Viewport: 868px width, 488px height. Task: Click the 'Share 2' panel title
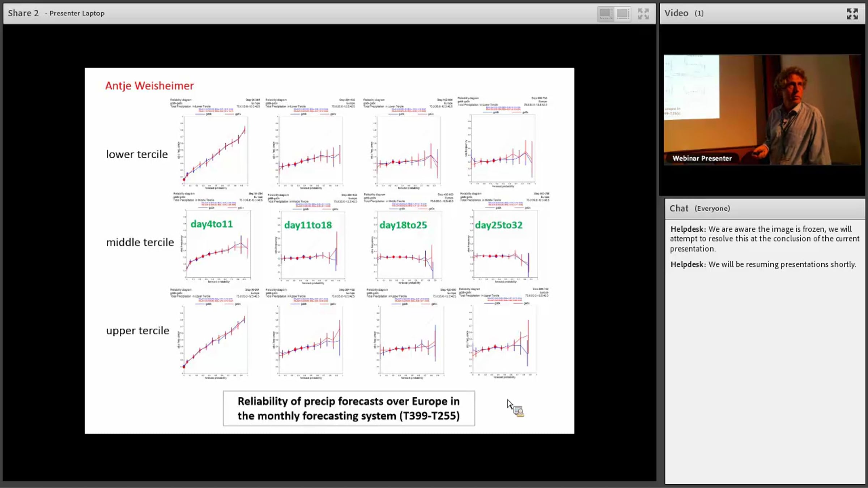(23, 13)
